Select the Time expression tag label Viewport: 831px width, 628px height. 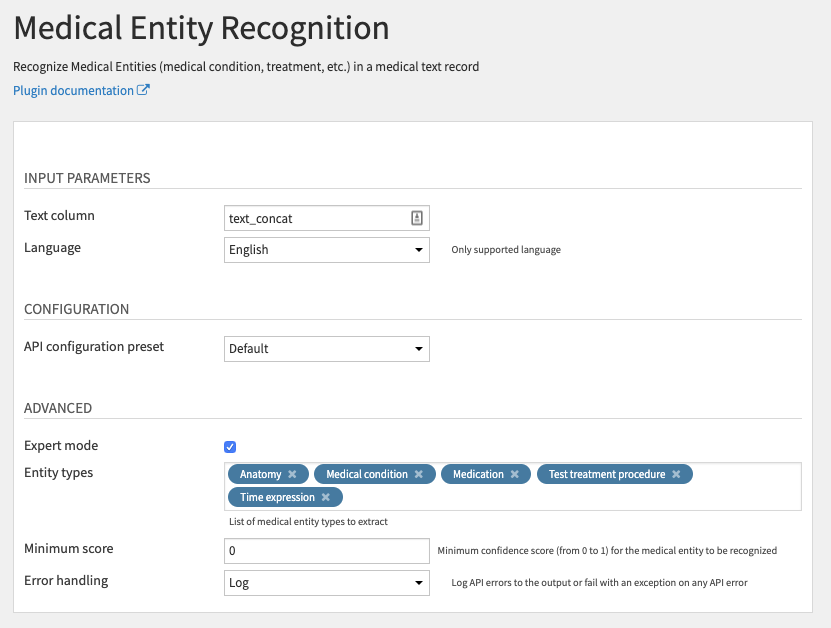coord(277,497)
